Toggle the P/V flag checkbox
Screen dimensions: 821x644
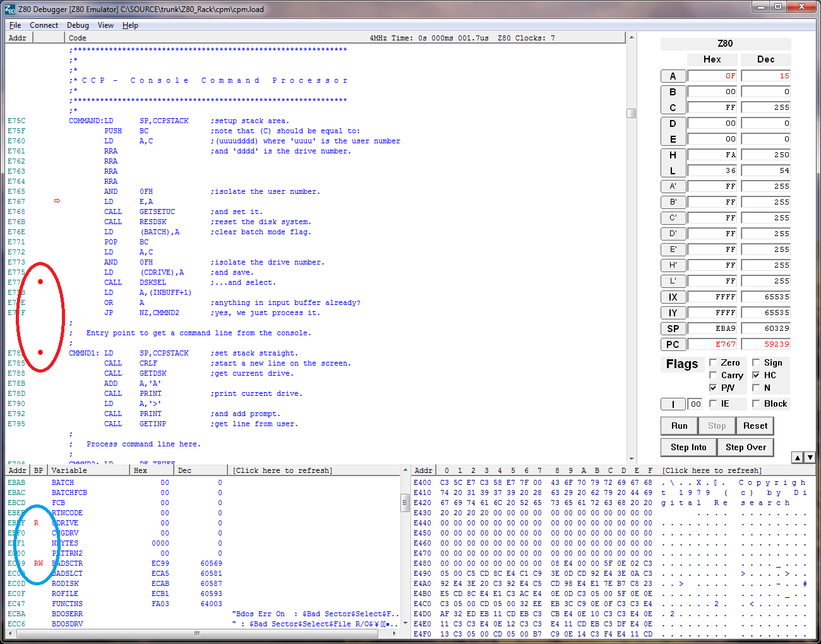(713, 388)
